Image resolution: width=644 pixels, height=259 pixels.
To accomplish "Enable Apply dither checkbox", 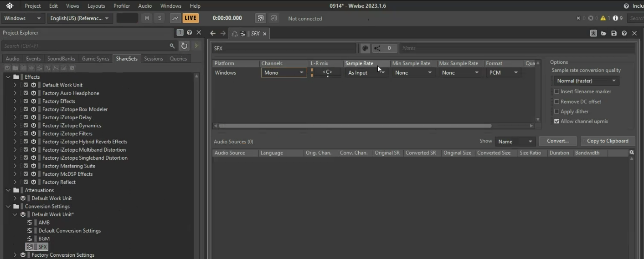I will (x=556, y=112).
